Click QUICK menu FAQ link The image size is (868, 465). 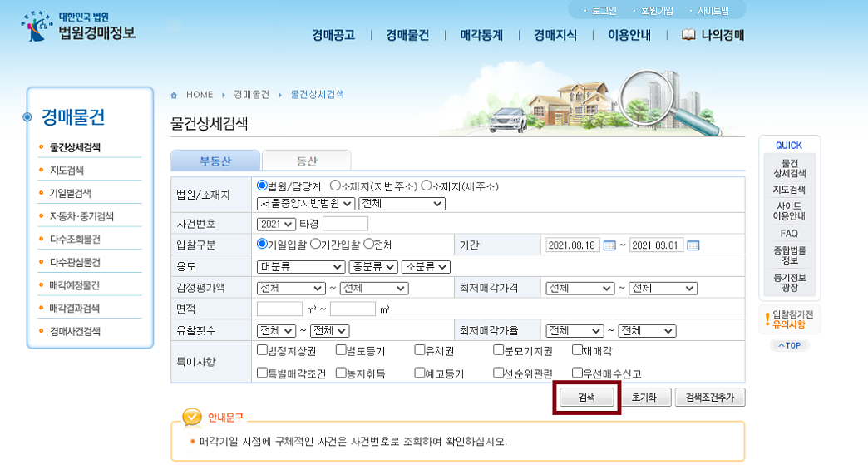coord(789,234)
